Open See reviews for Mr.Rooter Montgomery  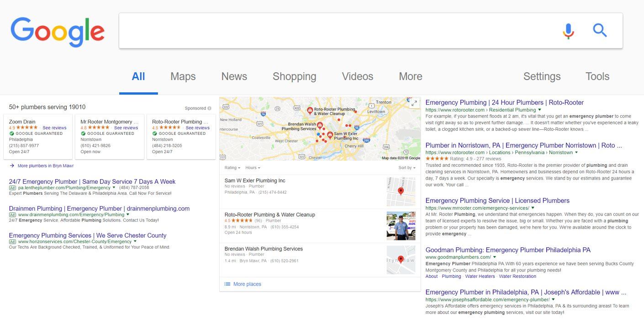(126, 128)
